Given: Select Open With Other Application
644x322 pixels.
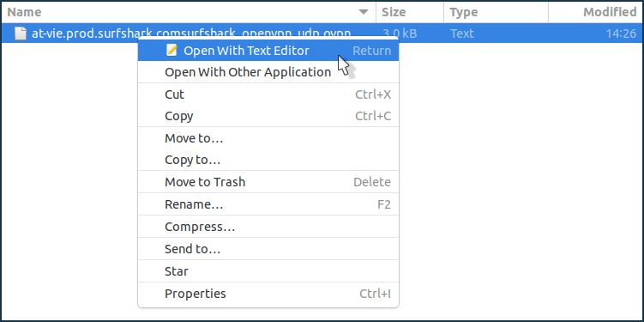Looking at the screenshot, I should pos(268,72).
